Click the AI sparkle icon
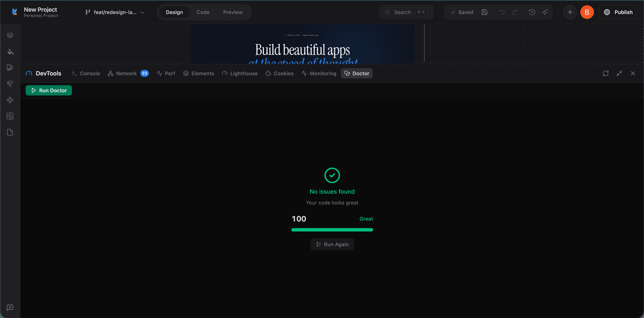This screenshot has height=318, width=644. pos(545,12)
